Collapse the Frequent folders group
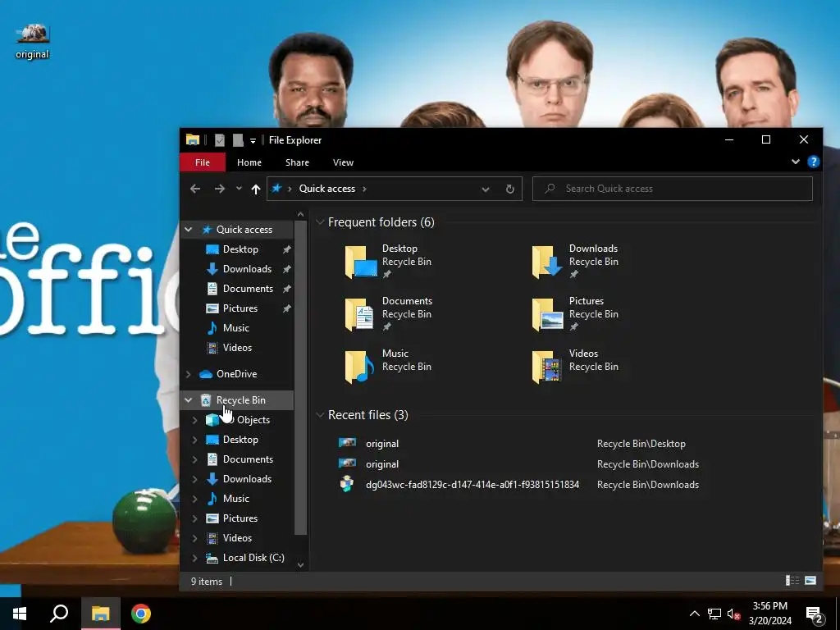Screen dimensions: 840x630 tap(320, 222)
